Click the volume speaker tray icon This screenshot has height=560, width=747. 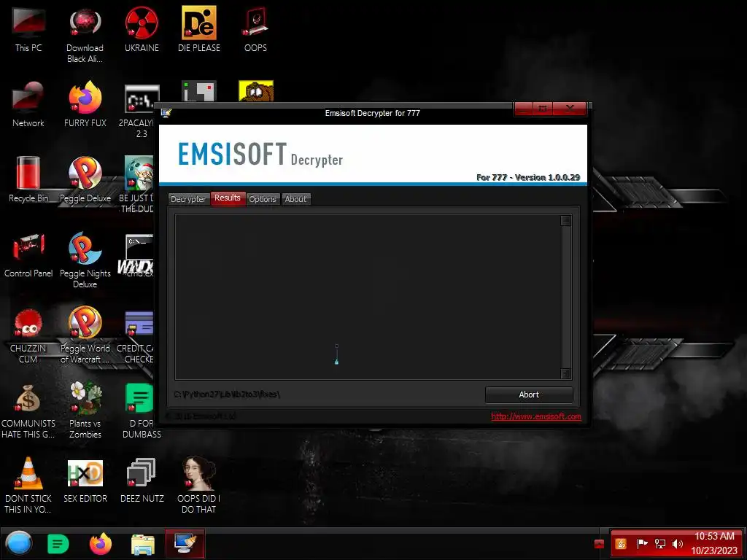tap(677, 544)
